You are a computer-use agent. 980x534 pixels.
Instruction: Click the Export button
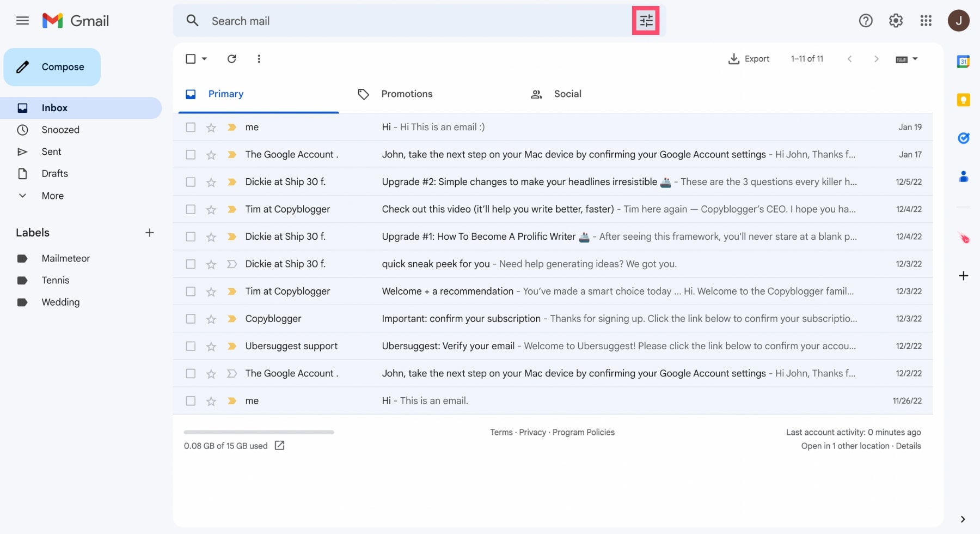(x=749, y=59)
